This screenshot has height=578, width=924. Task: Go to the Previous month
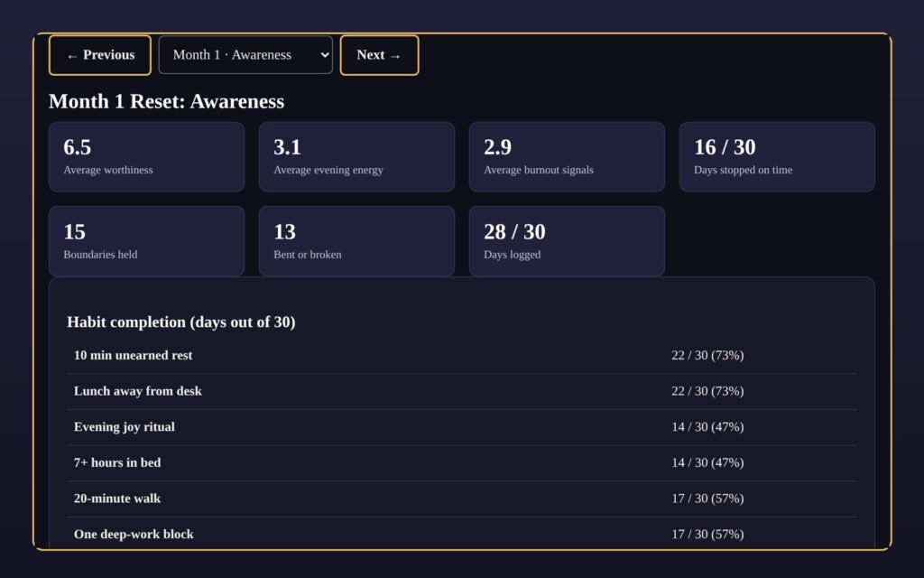coord(99,55)
